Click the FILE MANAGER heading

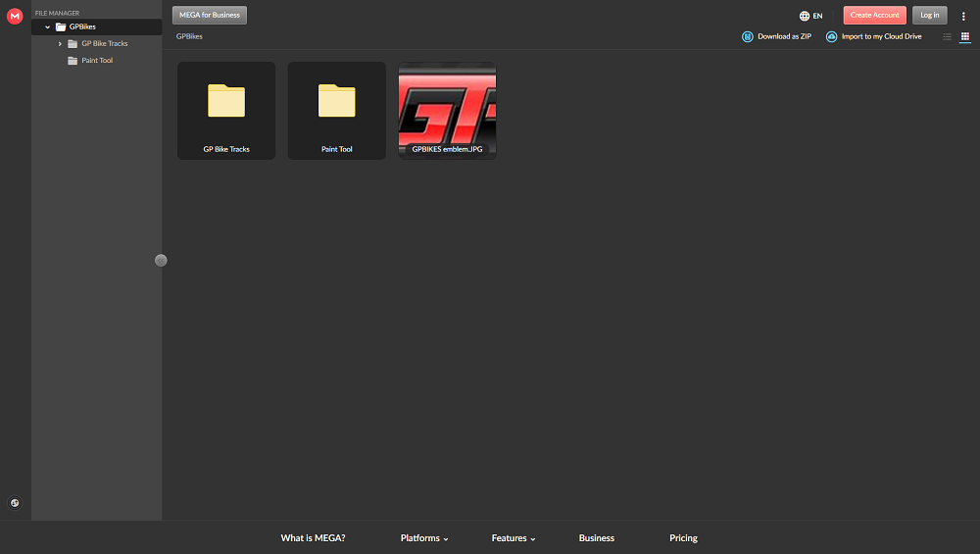(57, 13)
